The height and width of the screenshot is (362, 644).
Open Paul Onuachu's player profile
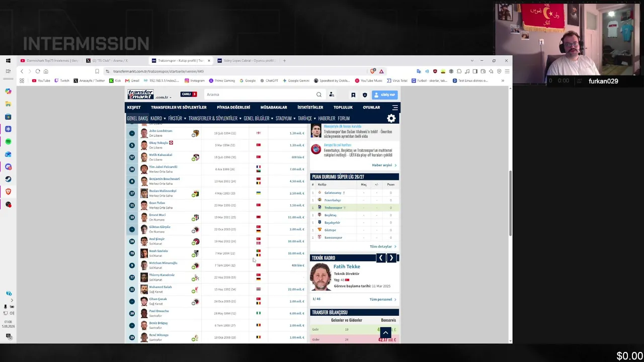coord(159,311)
